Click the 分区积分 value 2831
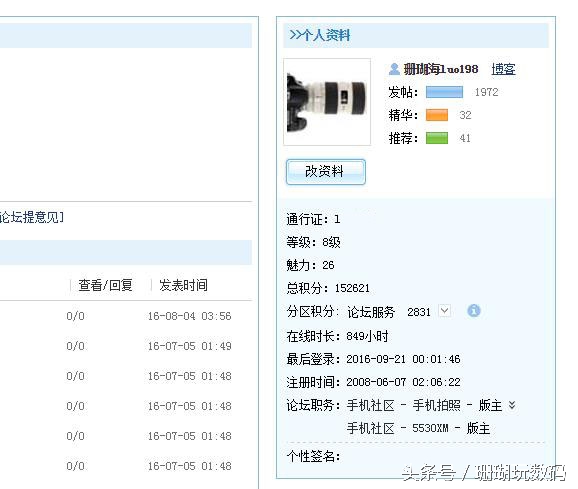The image size is (578, 489). pos(419,312)
